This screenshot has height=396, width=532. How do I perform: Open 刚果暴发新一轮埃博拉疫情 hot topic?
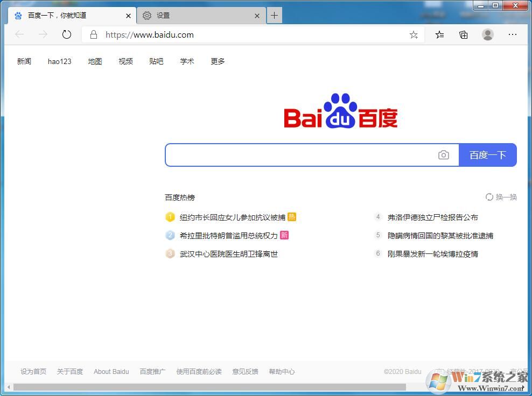click(x=432, y=254)
